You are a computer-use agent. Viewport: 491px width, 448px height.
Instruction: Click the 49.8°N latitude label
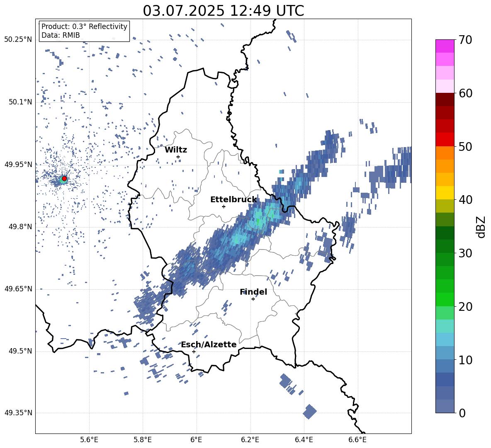pos(20,227)
